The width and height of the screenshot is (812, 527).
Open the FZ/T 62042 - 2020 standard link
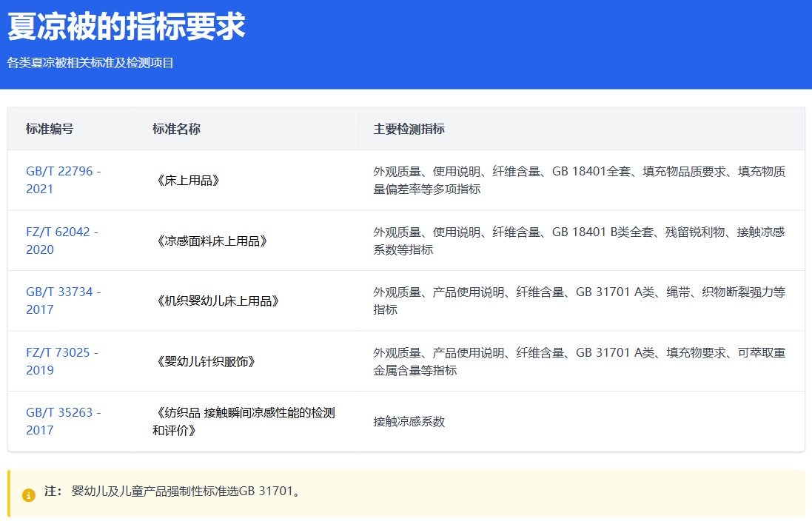pyautogui.click(x=61, y=241)
